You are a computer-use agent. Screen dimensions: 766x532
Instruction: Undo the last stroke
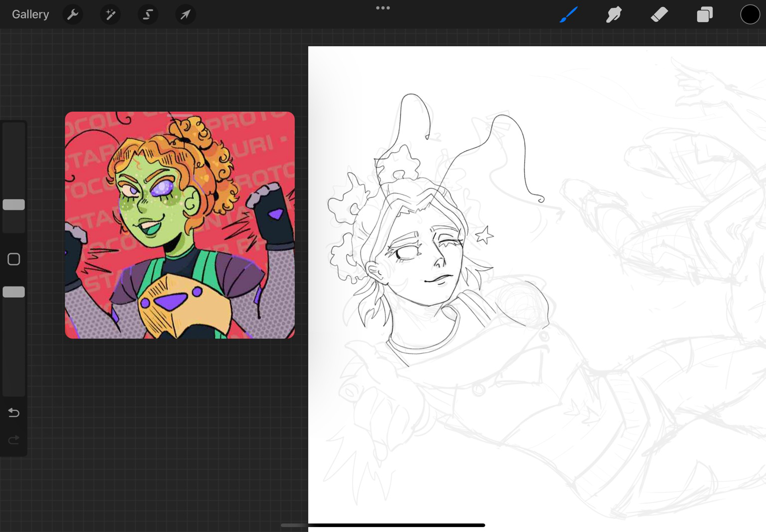(13, 413)
